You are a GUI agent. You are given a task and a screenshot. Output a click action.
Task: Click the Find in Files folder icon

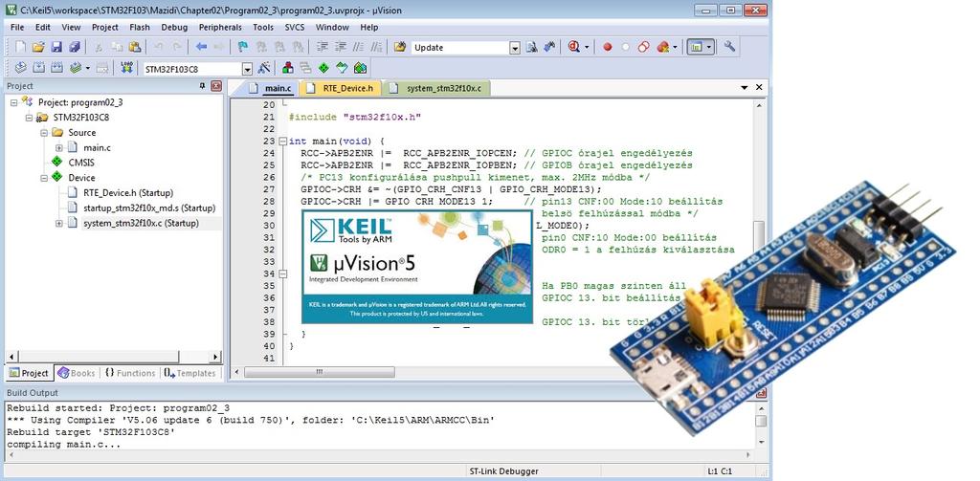pos(400,48)
